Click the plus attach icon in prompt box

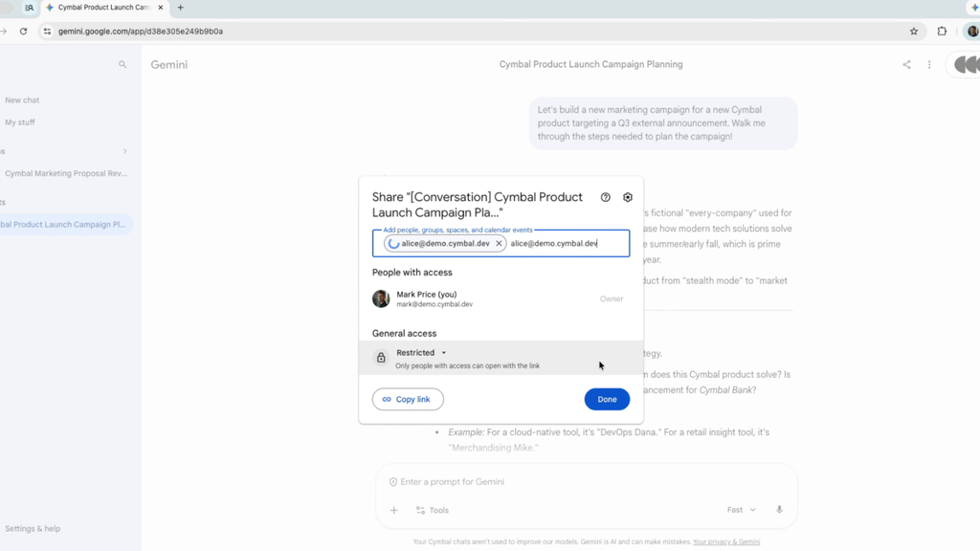point(393,511)
